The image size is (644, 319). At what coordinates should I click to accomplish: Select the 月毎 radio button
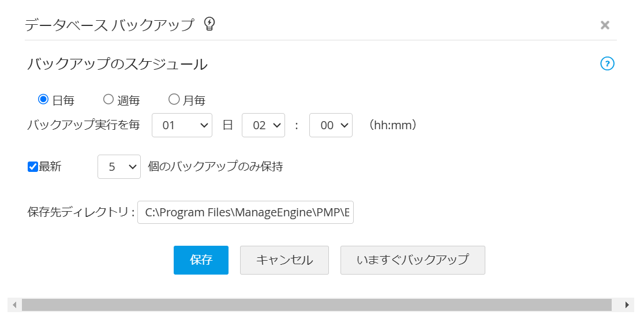(x=174, y=100)
